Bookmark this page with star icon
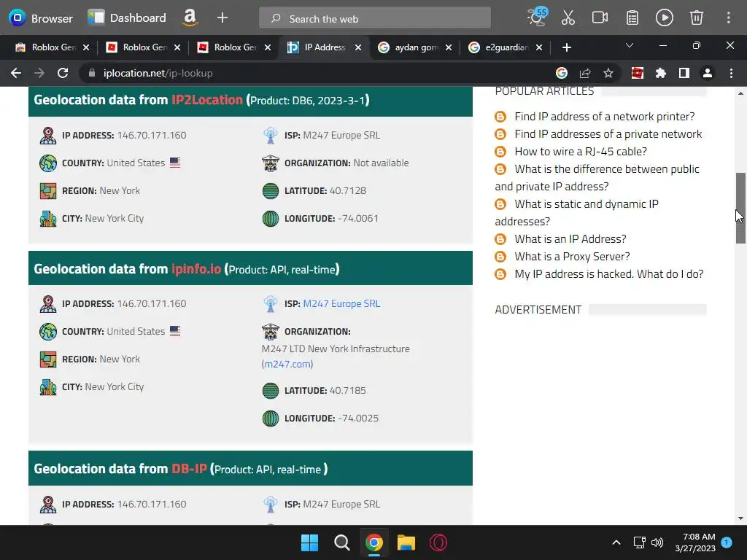747x560 pixels. [x=608, y=73]
